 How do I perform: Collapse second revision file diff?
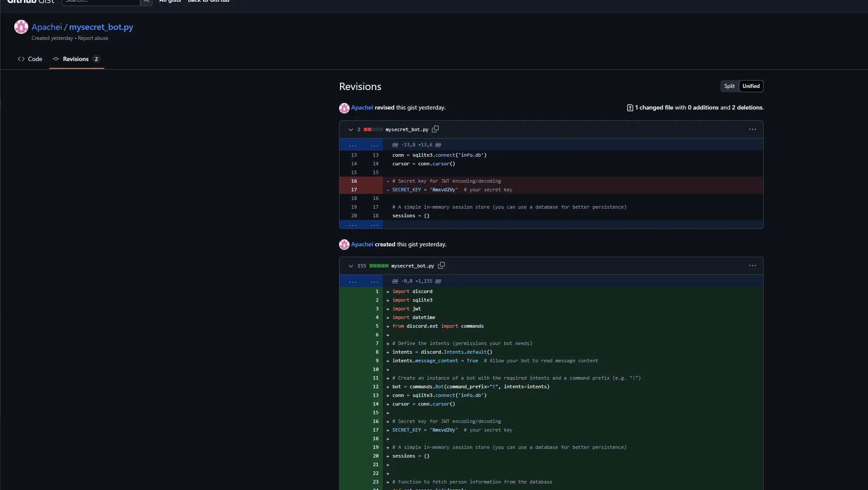point(351,266)
